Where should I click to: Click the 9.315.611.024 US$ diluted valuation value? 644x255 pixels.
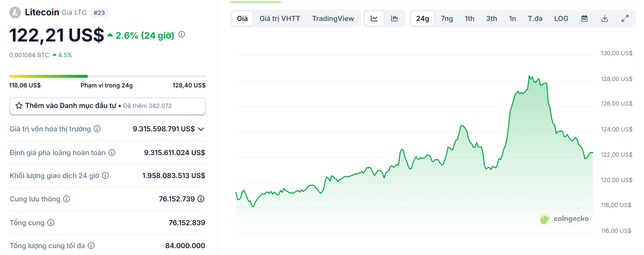click(x=175, y=153)
